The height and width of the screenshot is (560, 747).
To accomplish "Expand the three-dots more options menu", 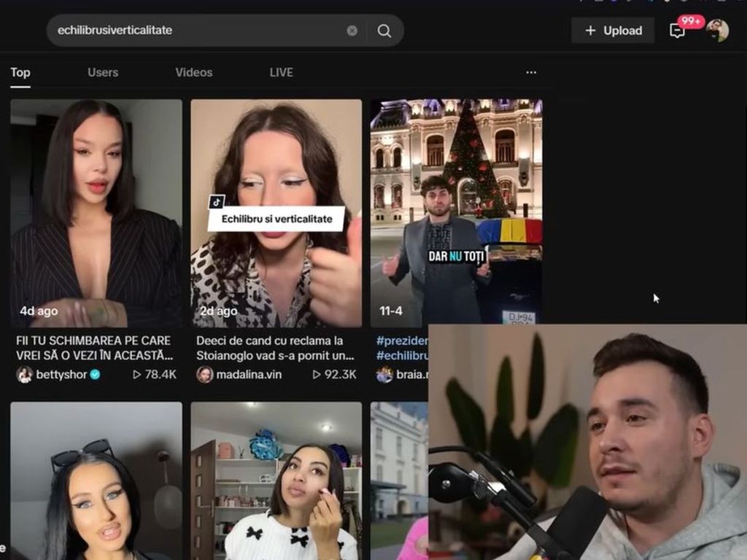I will pos(531,72).
